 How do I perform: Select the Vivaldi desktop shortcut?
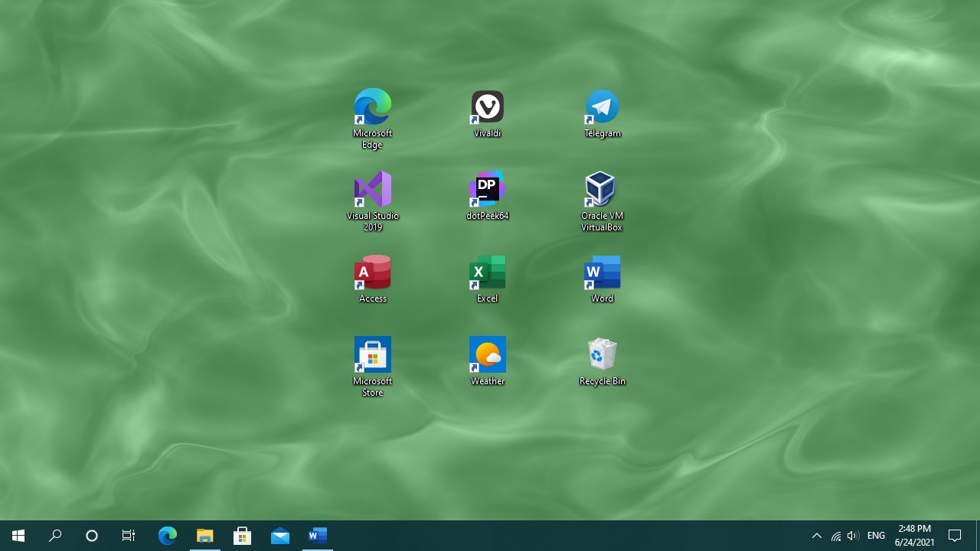pos(487,113)
